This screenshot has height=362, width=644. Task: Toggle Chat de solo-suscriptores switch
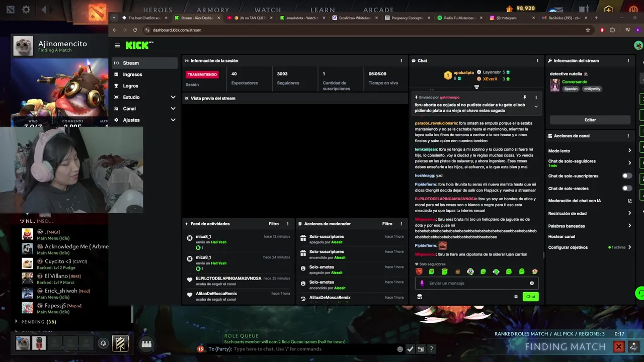click(x=627, y=176)
